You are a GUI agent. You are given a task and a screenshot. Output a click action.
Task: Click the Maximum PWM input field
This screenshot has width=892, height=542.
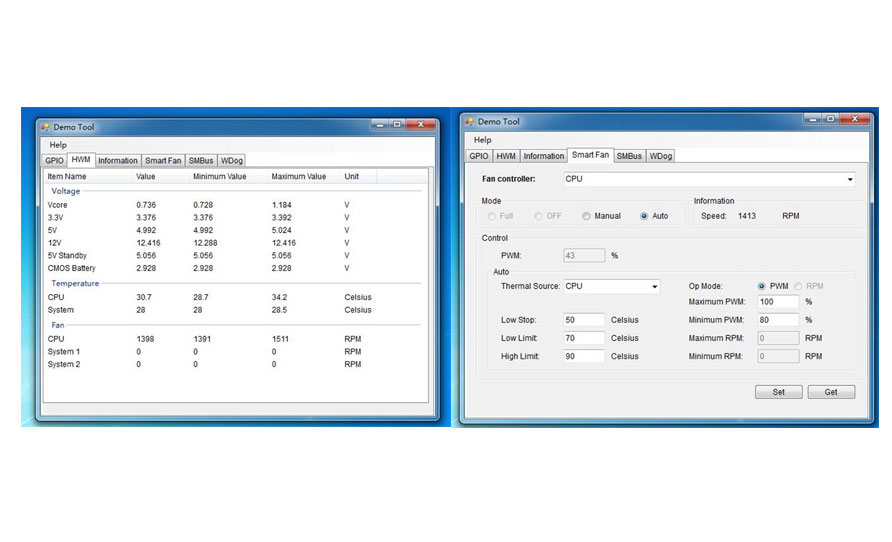[x=779, y=302]
